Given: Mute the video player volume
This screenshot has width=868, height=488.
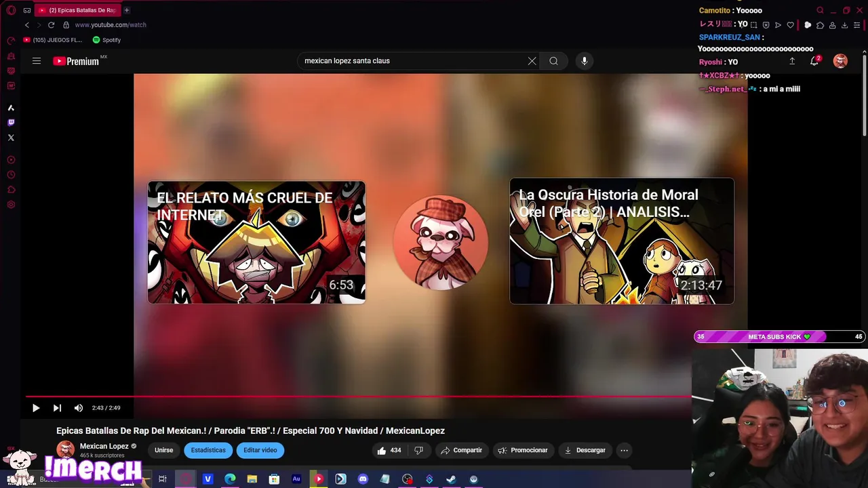Looking at the screenshot, I should coord(79,408).
